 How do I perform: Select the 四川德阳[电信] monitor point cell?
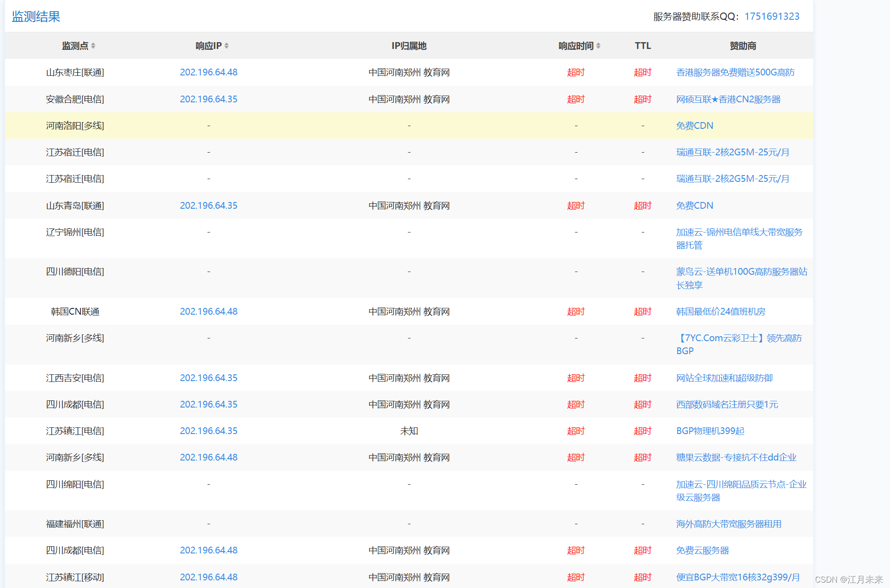[75, 272]
